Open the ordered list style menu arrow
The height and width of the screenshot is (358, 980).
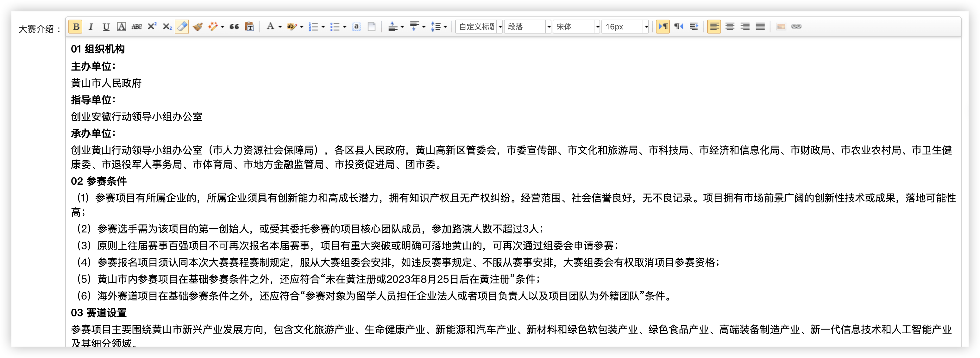[x=324, y=27]
